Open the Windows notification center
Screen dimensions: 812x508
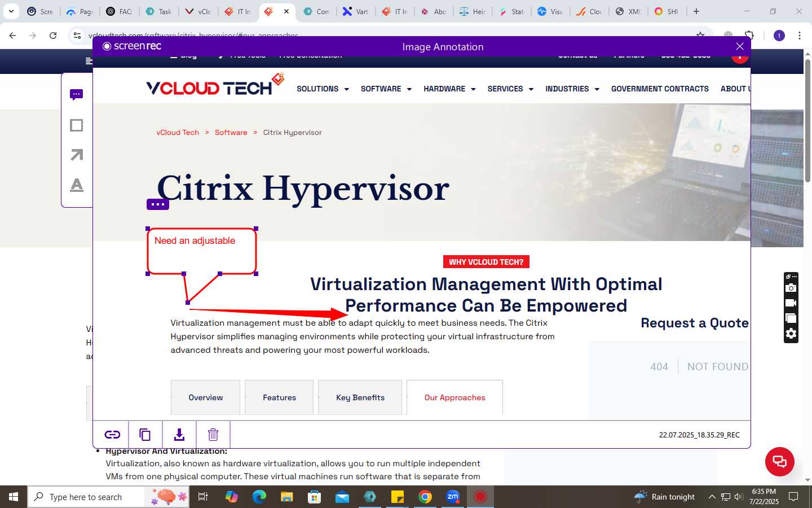point(793,497)
